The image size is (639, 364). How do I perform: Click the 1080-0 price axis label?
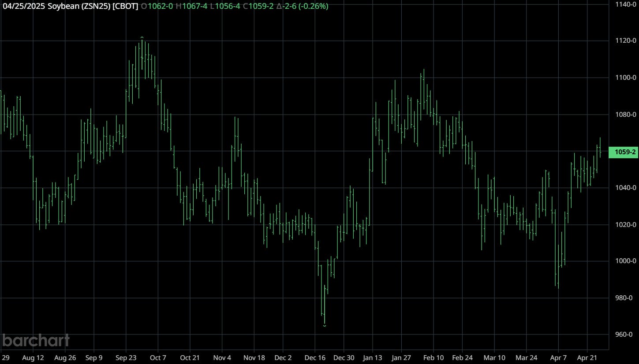pos(625,115)
